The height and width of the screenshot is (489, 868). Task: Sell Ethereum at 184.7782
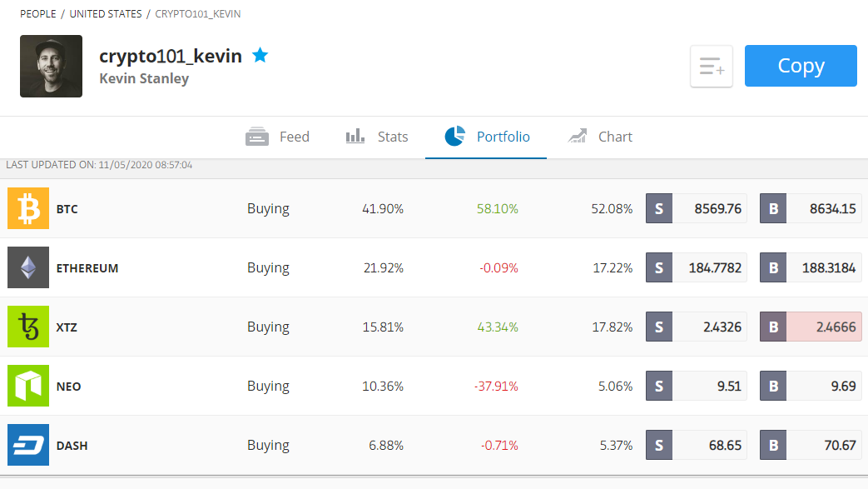pos(697,267)
